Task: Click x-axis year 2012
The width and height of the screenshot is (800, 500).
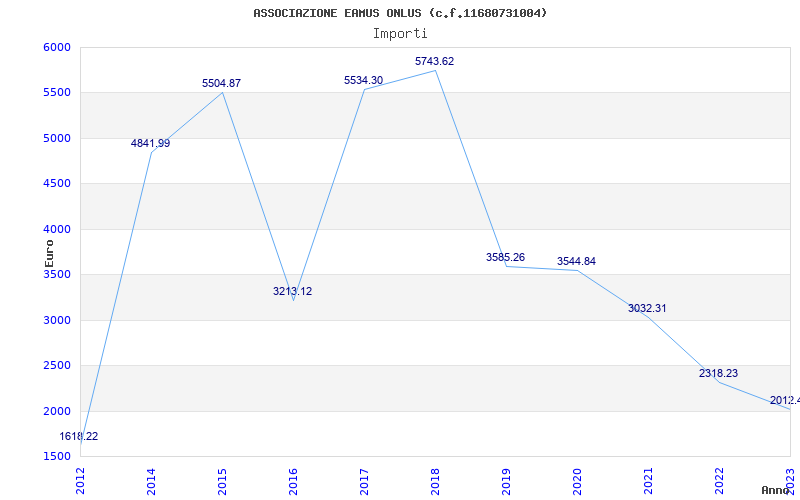Action: click(x=81, y=480)
